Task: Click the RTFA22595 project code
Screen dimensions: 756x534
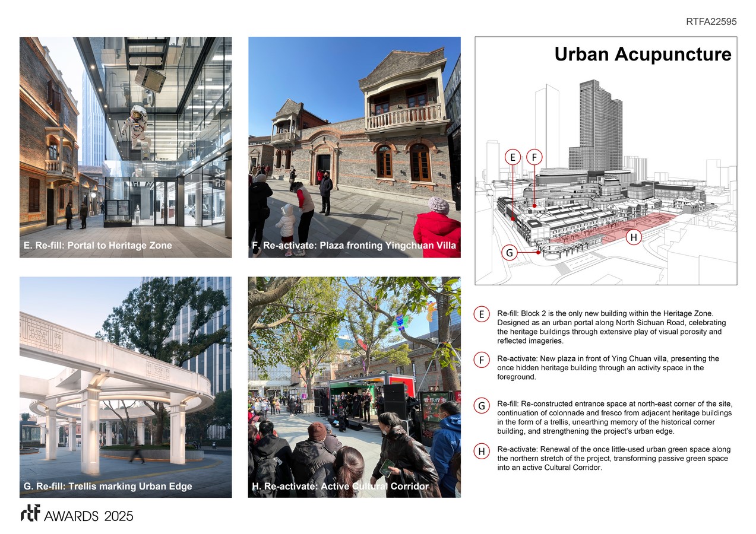Action: 711,21
